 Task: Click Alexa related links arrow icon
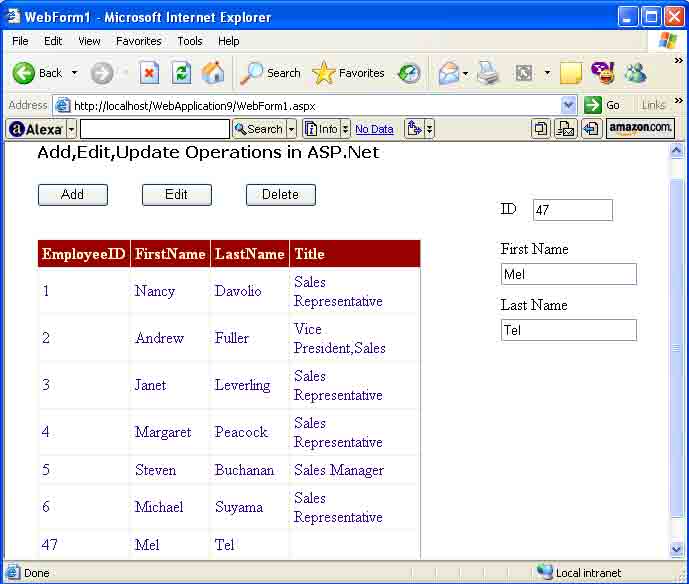pyautogui.click(x=414, y=129)
